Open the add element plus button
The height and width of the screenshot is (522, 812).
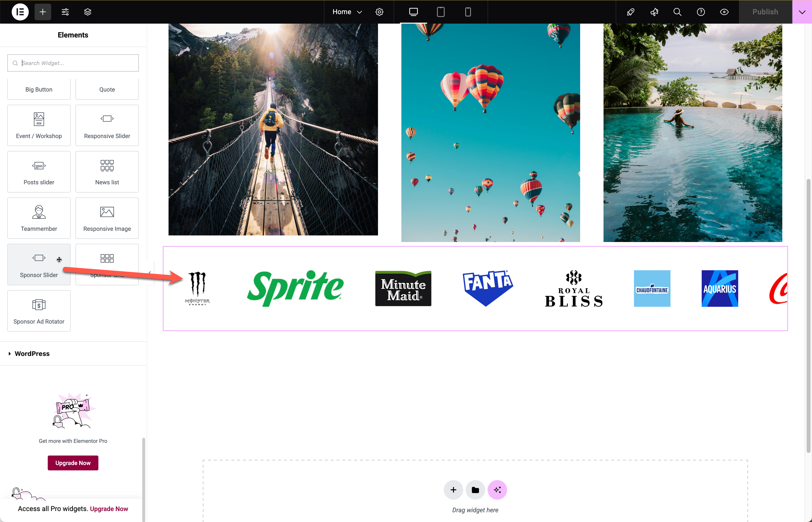tap(43, 12)
